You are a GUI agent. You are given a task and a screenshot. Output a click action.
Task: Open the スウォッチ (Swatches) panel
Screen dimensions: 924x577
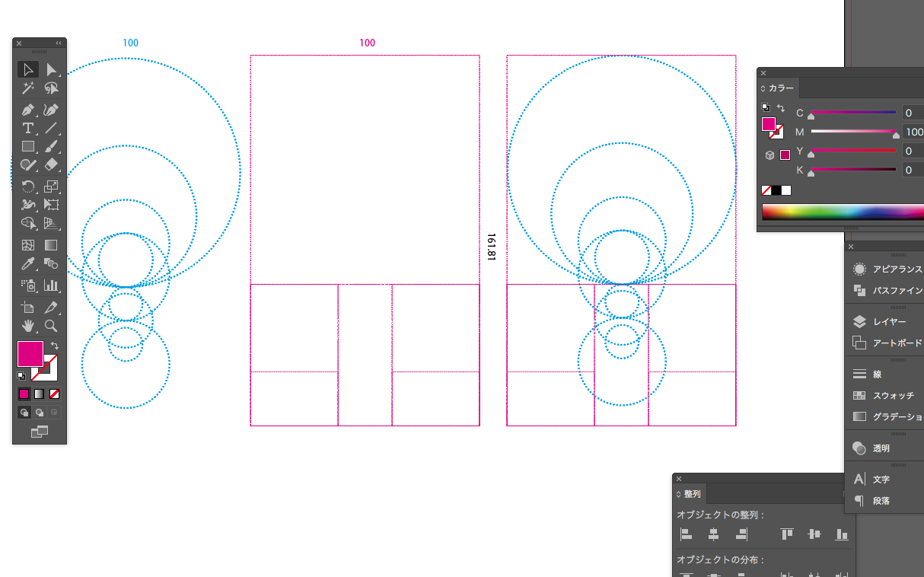click(x=887, y=396)
